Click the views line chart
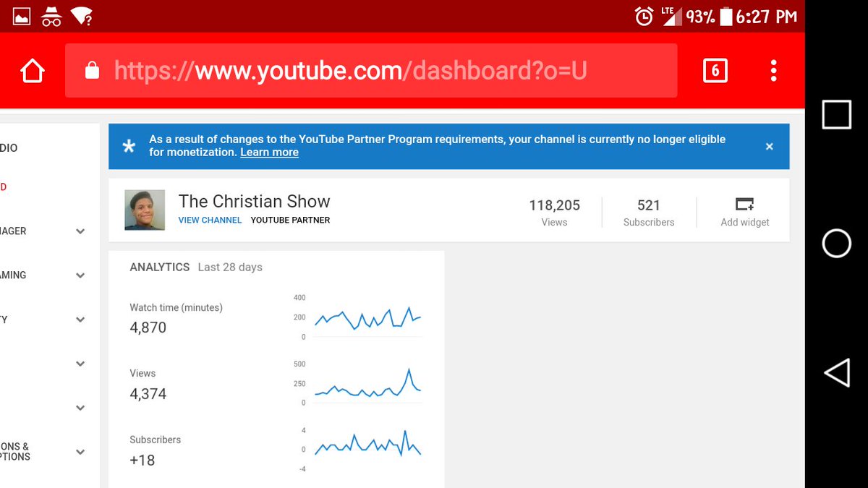 coord(367,385)
